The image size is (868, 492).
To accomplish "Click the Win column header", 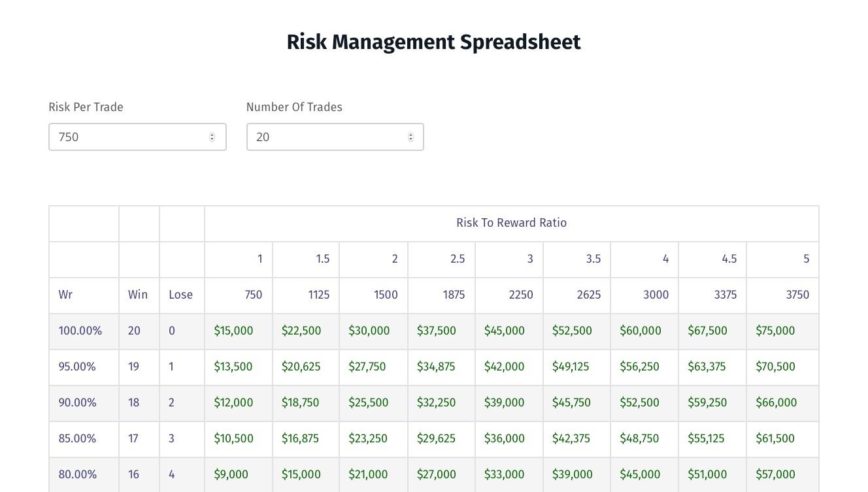I will click(138, 295).
